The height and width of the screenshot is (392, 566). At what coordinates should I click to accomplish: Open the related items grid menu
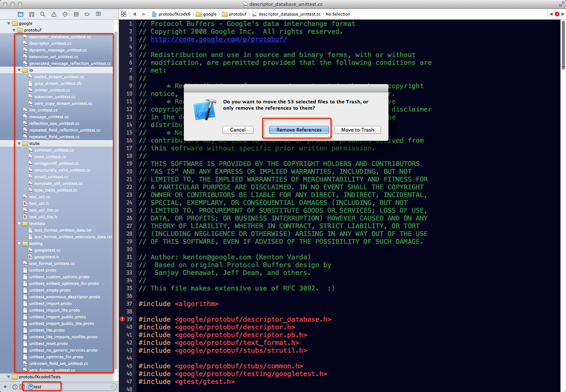click(123, 14)
